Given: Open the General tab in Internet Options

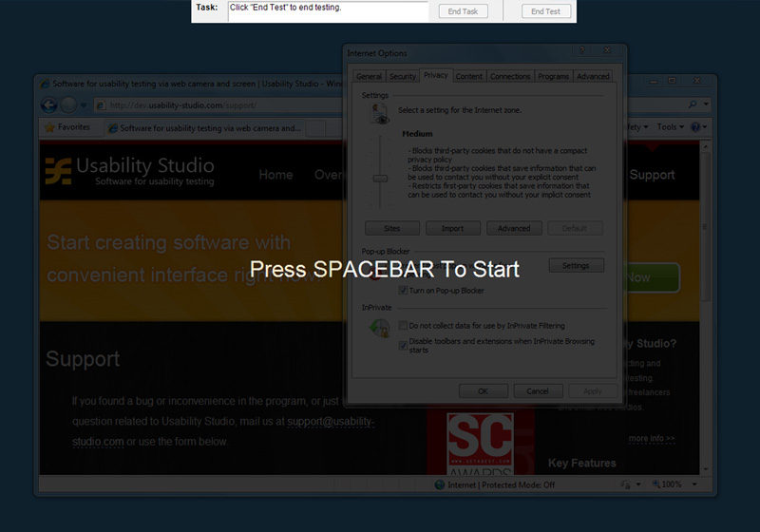Looking at the screenshot, I should click(x=369, y=76).
